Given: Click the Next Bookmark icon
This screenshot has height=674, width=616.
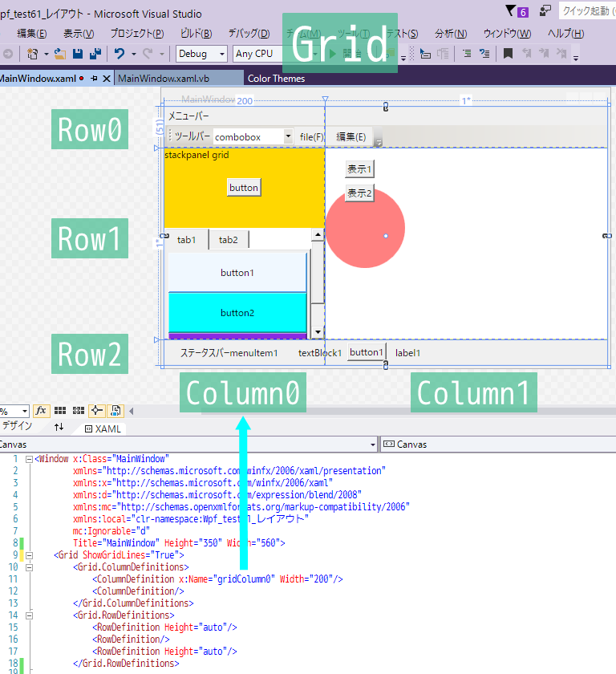Looking at the screenshot, I should click(x=544, y=54).
